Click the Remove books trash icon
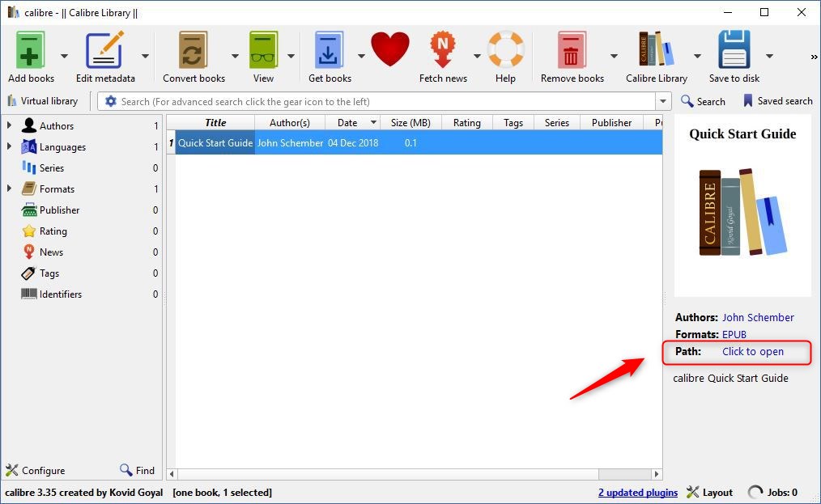The height and width of the screenshot is (504, 821). click(x=572, y=51)
